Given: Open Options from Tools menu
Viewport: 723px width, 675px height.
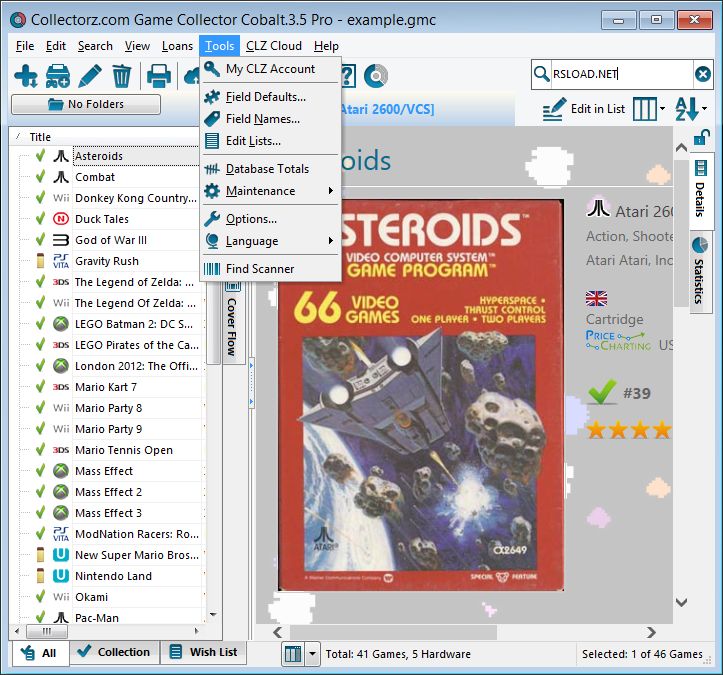Looking at the screenshot, I should (x=270, y=219).
